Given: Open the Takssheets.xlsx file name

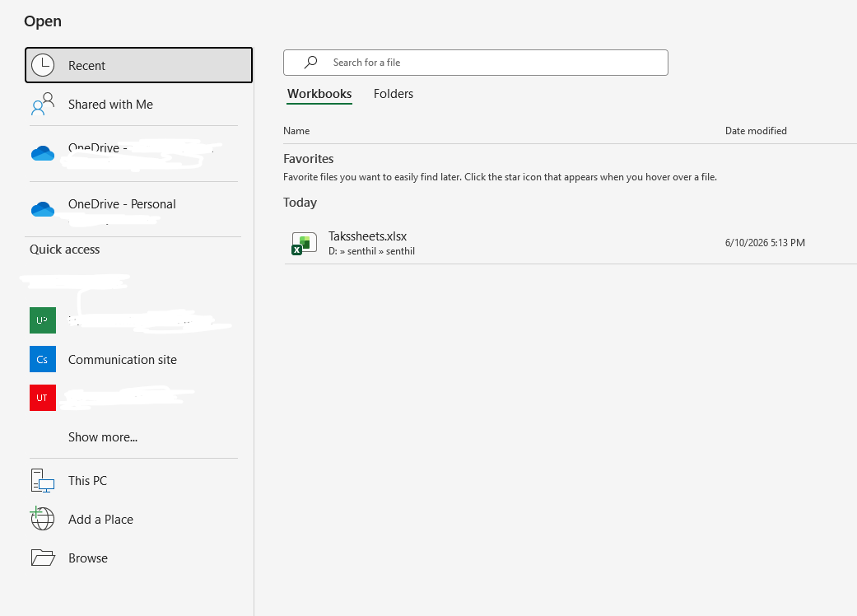Looking at the screenshot, I should point(368,236).
